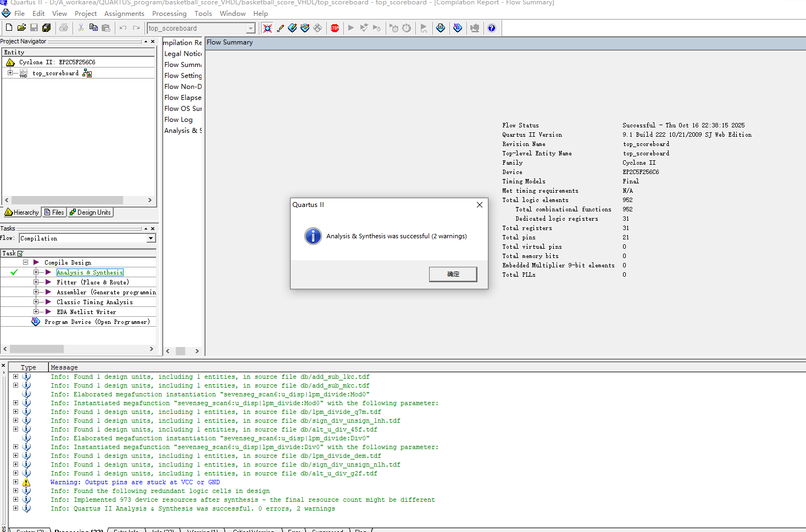This screenshot has width=806, height=532.
Task: Open the Window menu
Action: 232,13
